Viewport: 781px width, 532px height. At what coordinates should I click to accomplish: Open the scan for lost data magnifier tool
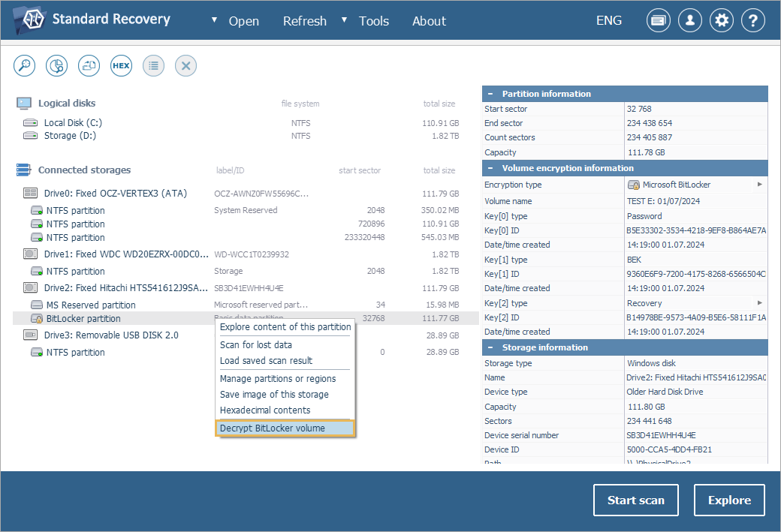[24, 66]
